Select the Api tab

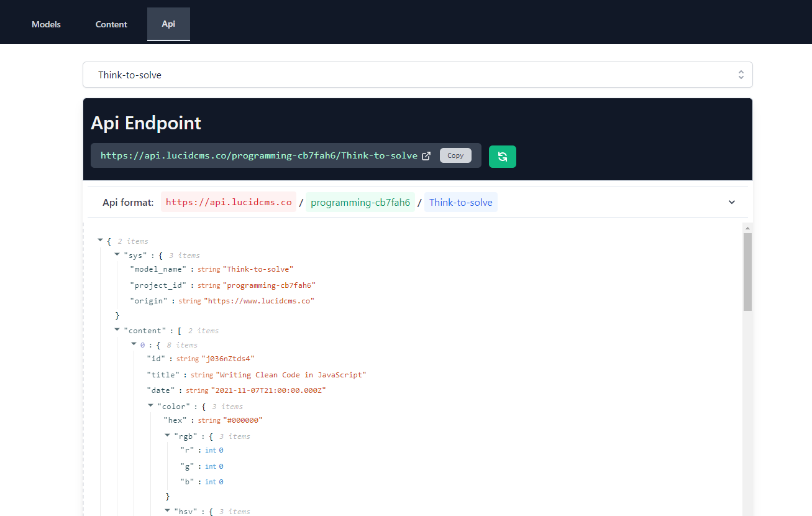point(168,24)
